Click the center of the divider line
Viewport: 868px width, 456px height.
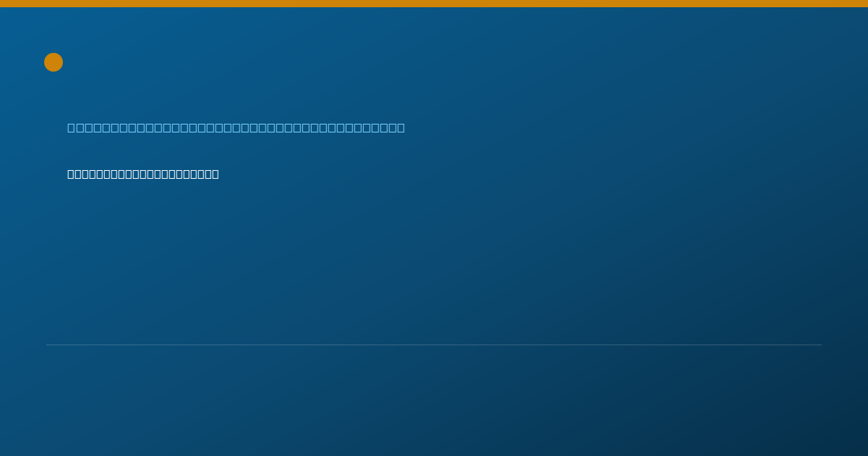coord(434,345)
